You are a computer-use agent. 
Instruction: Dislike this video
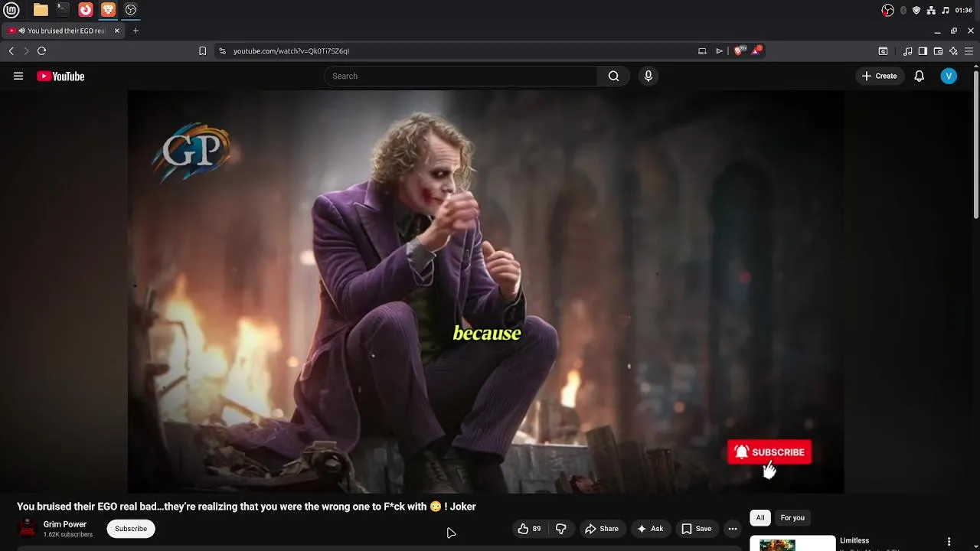coord(561,529)
